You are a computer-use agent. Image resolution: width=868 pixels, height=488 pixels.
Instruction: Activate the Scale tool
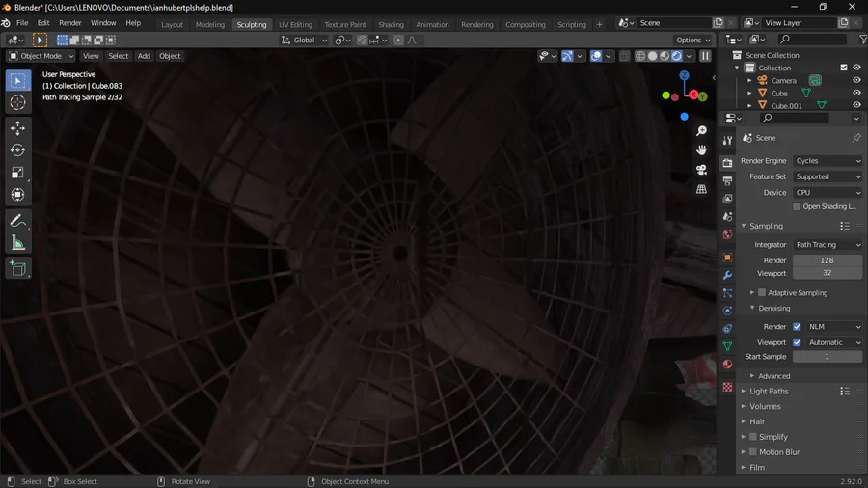(17, 173)
